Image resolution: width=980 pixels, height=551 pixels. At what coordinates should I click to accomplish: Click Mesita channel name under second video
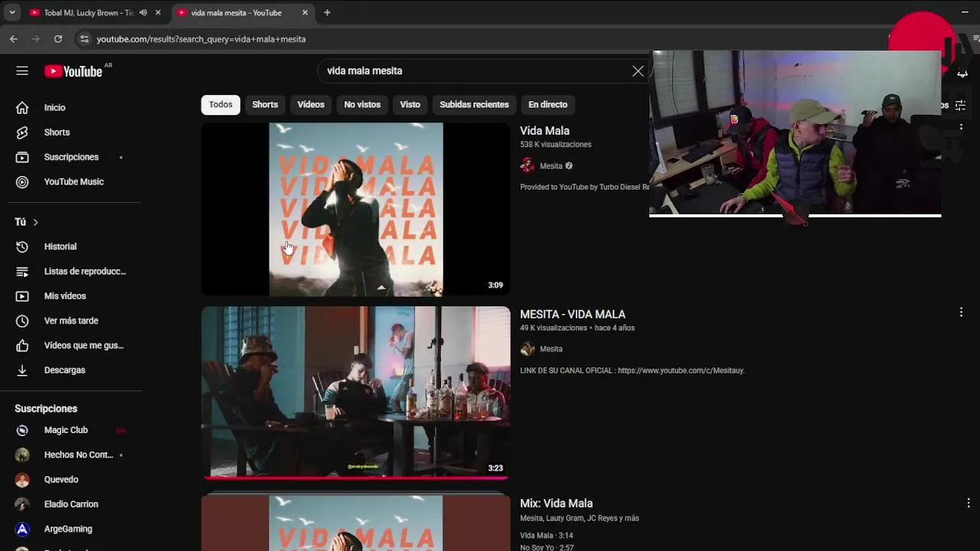click(551, 349)
